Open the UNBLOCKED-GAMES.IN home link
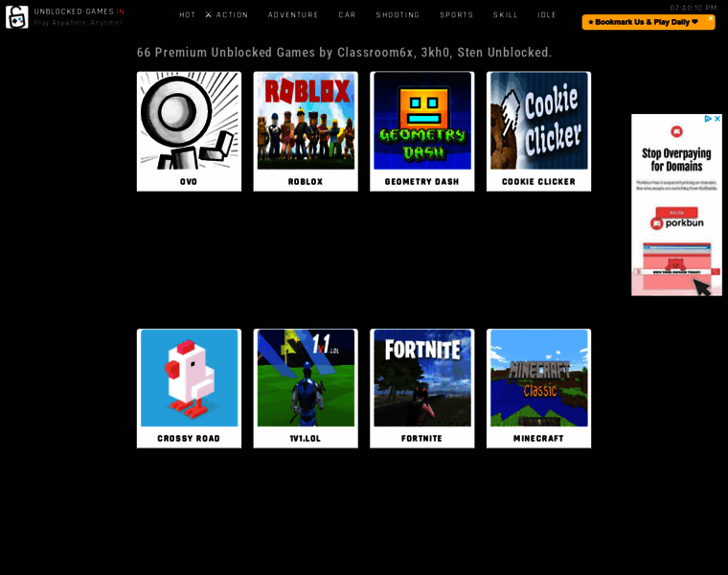This screenshot has width=728, height=575. point(79,11)
